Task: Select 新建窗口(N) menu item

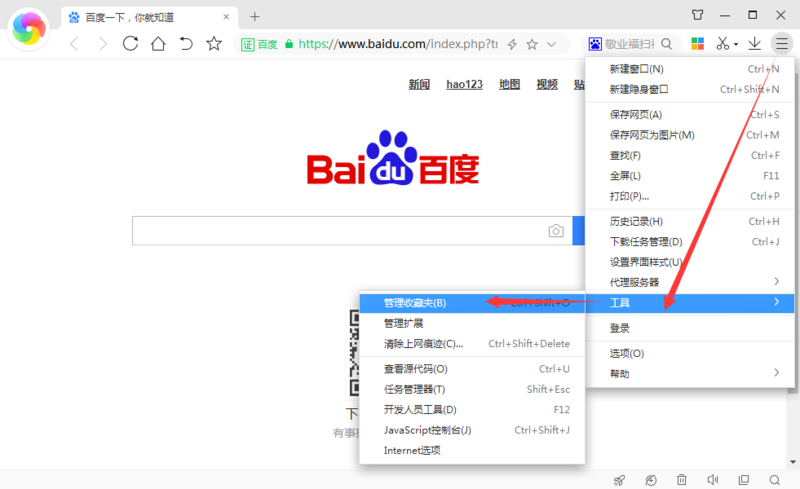Action: click(690, 69)
